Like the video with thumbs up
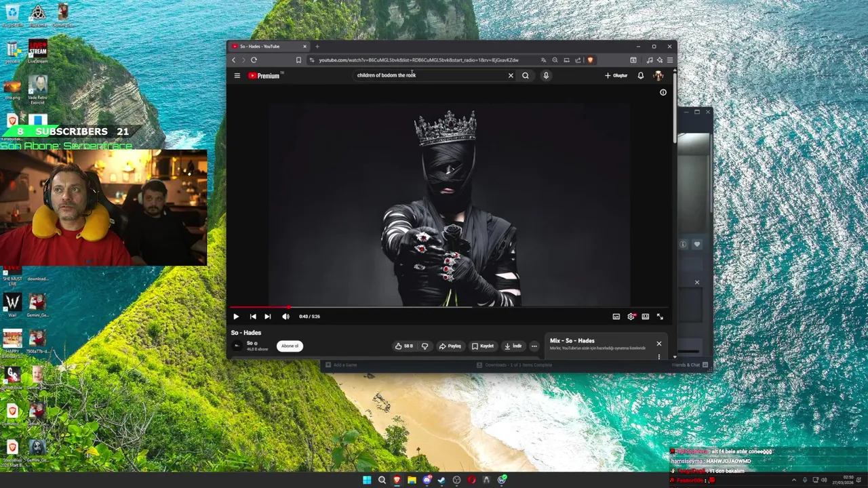This screenshot has width=868, height=488. pos(404,346)
